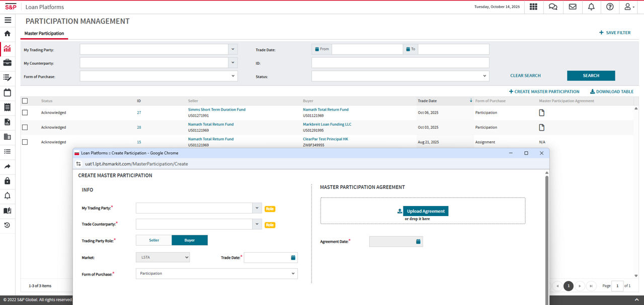Click the SEARCH button
This screenshot has height=305, width=644.
[x=591, y=76]
